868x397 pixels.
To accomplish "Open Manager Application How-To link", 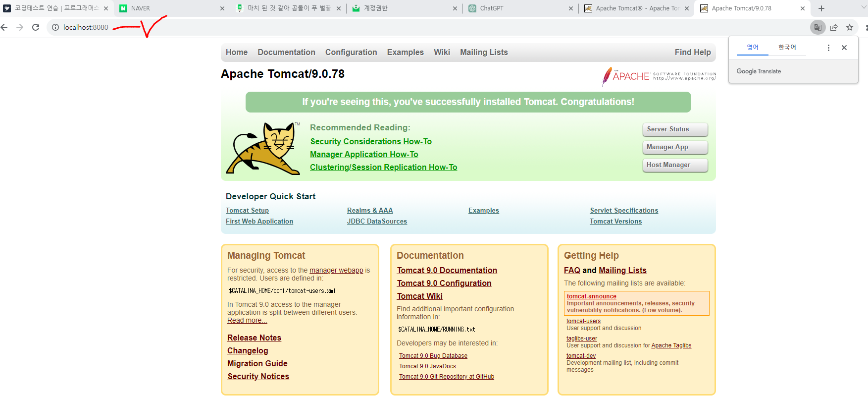I will click(x=364, y=155).
